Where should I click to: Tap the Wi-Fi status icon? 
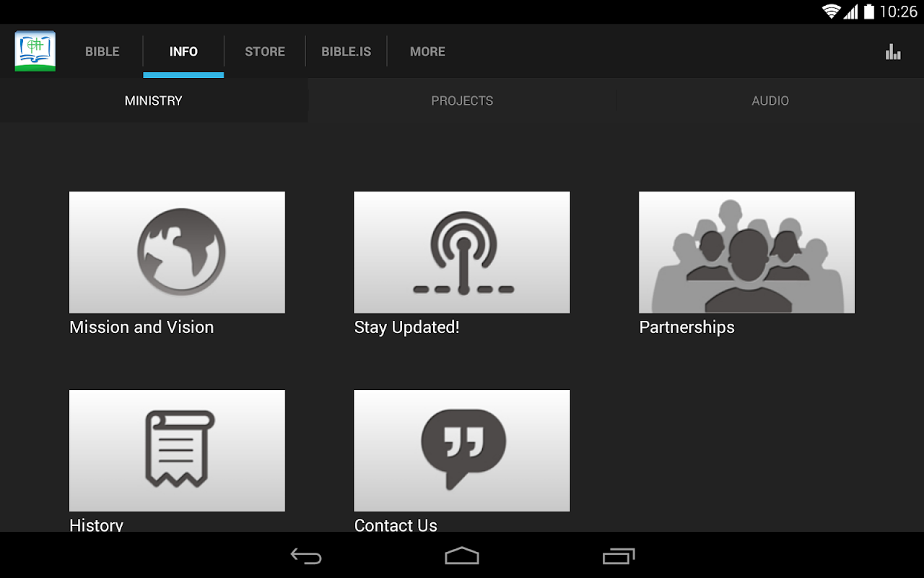pos(832,12)
